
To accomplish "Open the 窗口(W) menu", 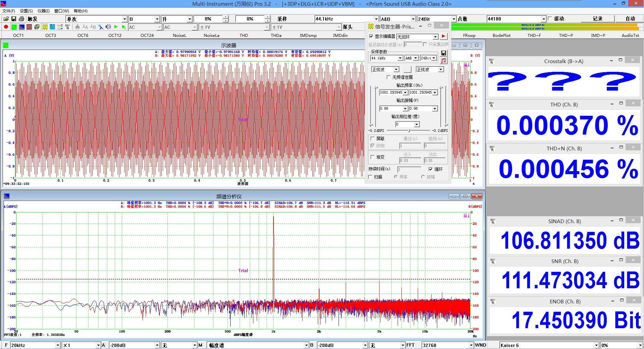I will tap(62, 11).
